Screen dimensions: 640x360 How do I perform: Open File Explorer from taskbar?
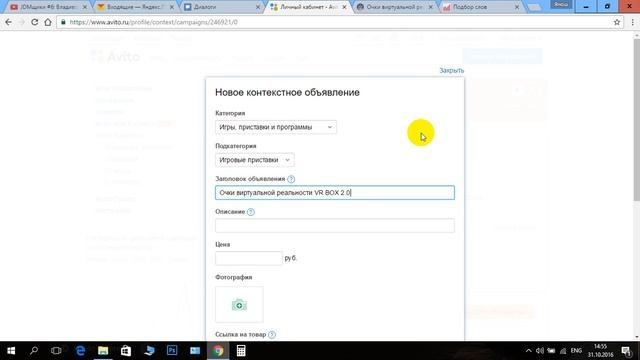pyautogui.click(x=103, y=351)
